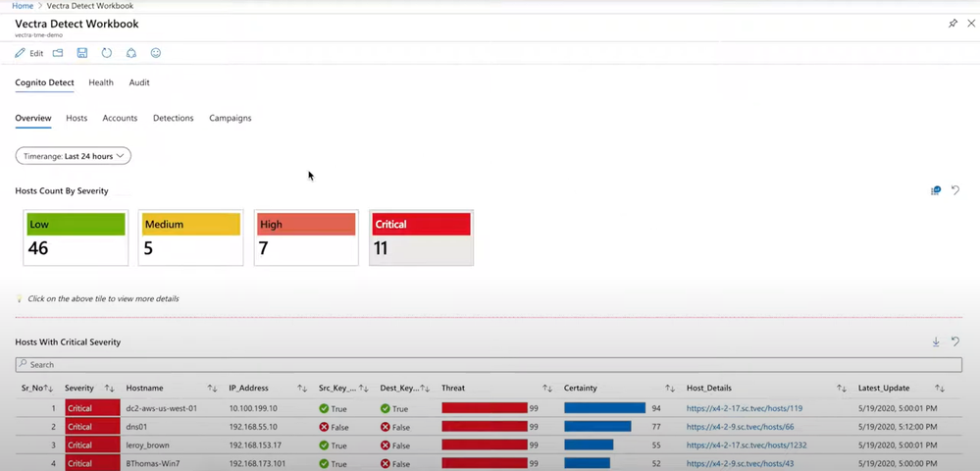Save the workbook with the disk icon
The height and width of the screenshot is (471, 980).
[x=81, y=53]
